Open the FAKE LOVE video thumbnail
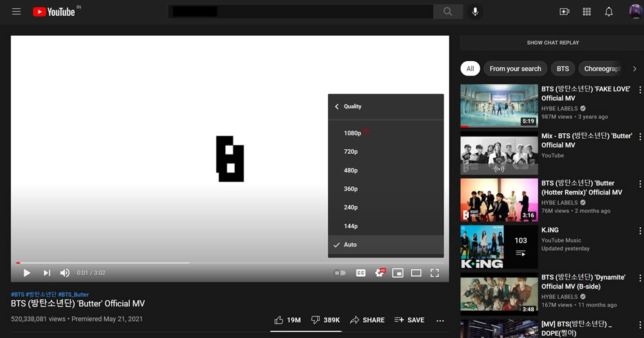644x338 pixels. click(x=499, y=106)
